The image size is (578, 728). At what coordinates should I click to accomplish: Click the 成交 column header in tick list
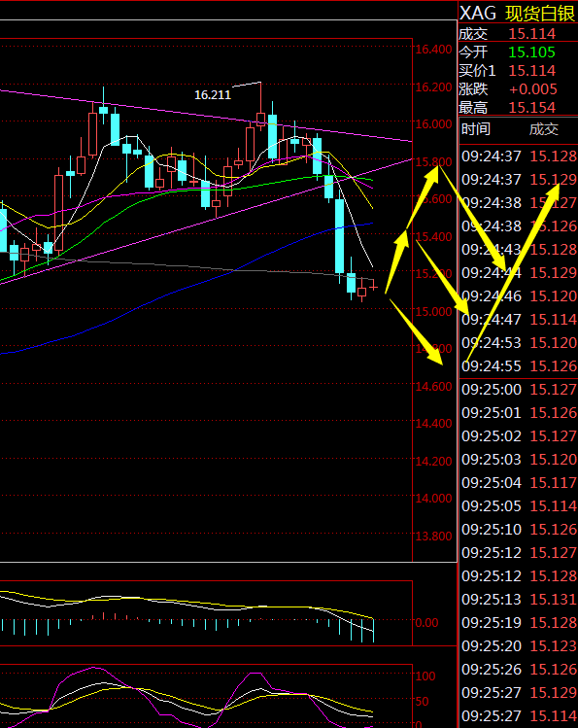point(544,129)
